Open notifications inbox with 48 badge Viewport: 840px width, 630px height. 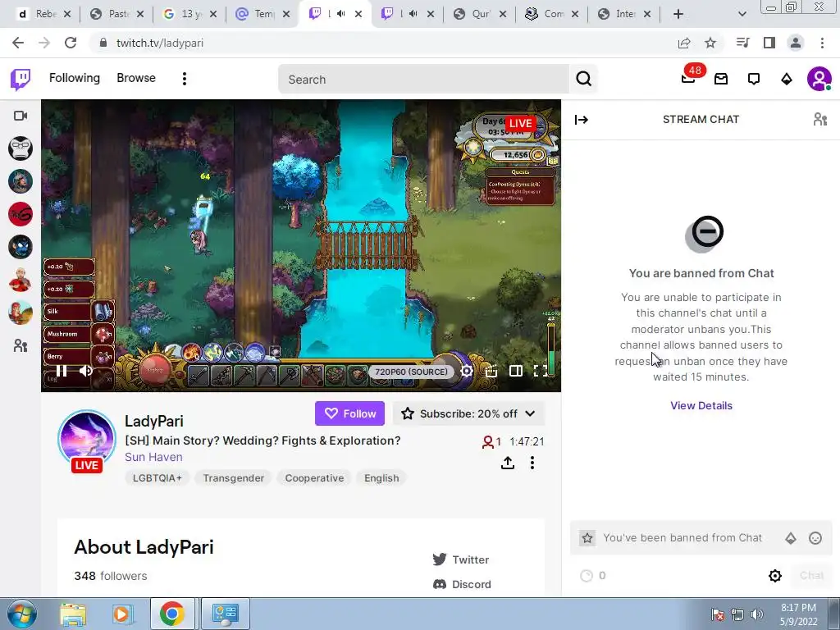688,79
